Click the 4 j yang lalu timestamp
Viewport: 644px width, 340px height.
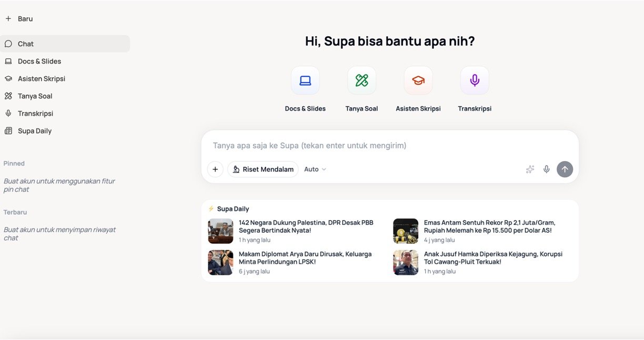pyautogui.click(x=439, y=240)
